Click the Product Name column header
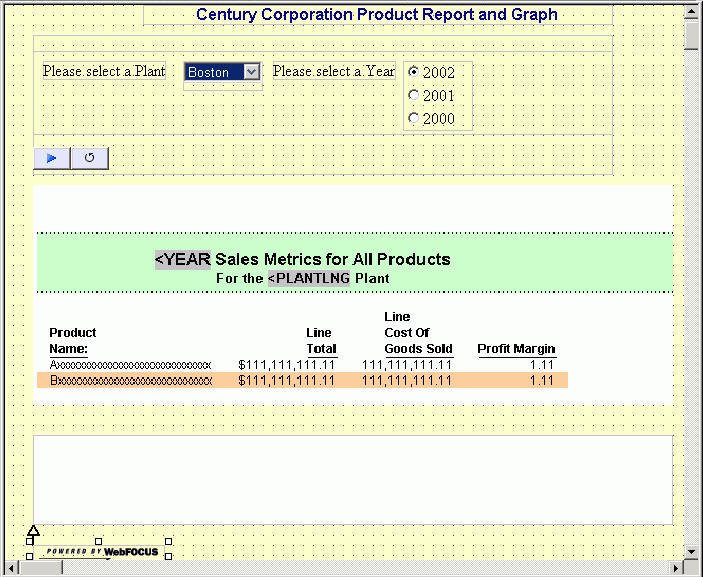 tap(73, 341)
